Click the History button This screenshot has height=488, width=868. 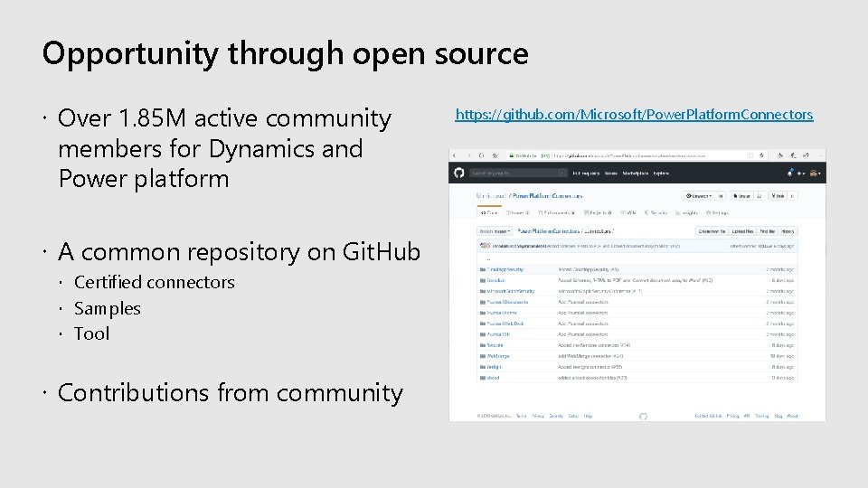coord(788,231)
